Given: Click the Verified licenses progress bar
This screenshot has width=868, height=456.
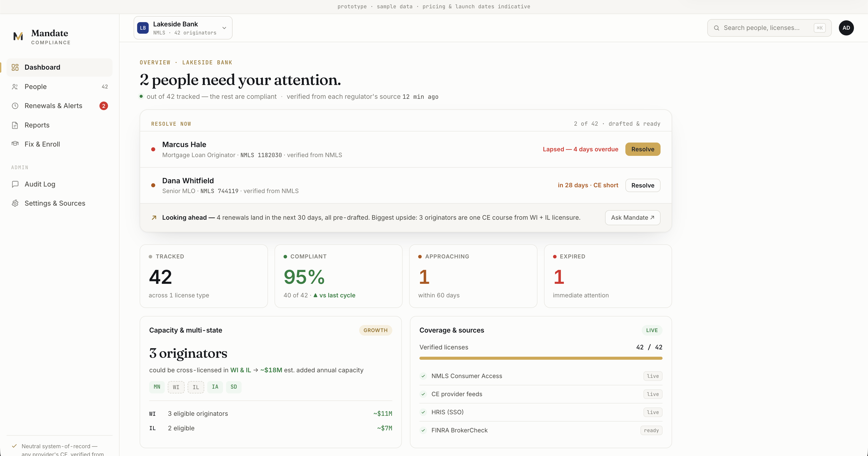Looking at the screenshot, I should click(541, 358).
